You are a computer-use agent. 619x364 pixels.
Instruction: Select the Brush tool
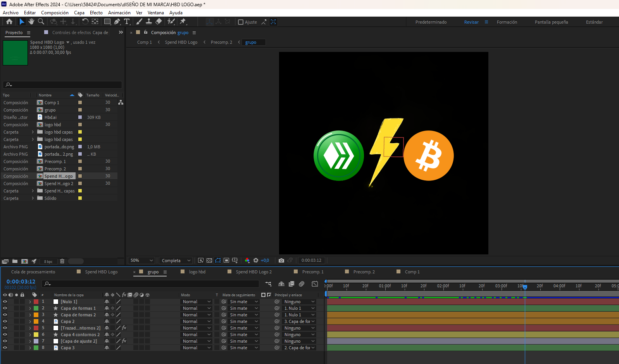(x=139, y=22)
